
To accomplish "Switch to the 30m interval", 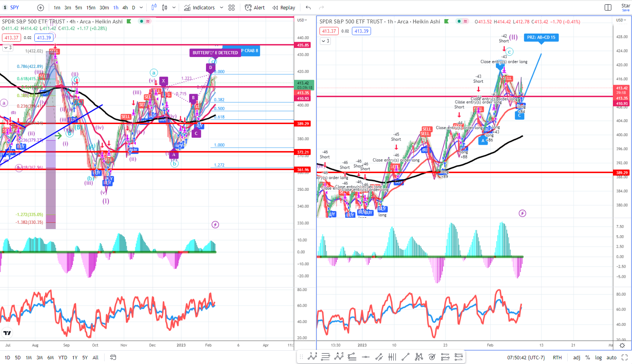I will [x=104, y=7].
